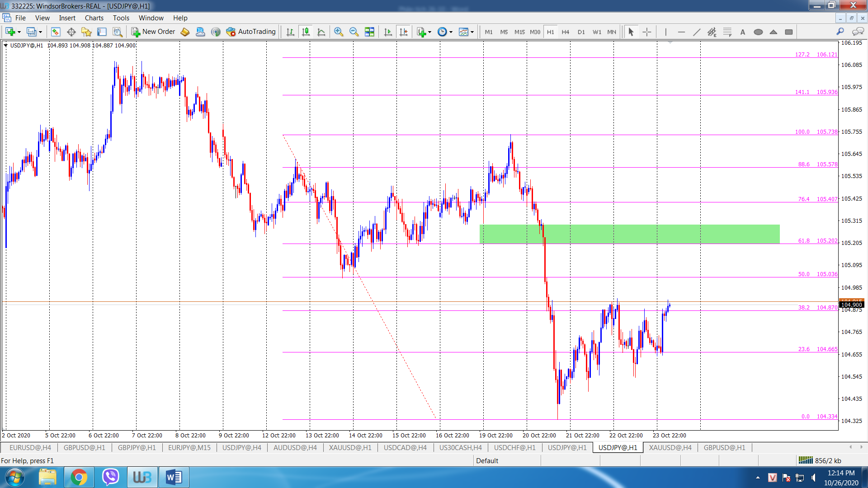
Task: Open a new chart window
Action: point(10,32)
